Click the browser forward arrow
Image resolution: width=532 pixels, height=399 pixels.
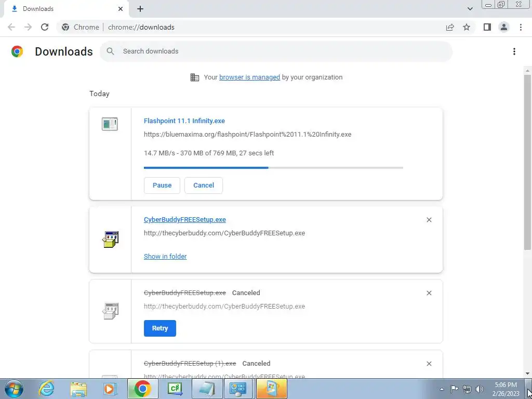click(28, 27)
